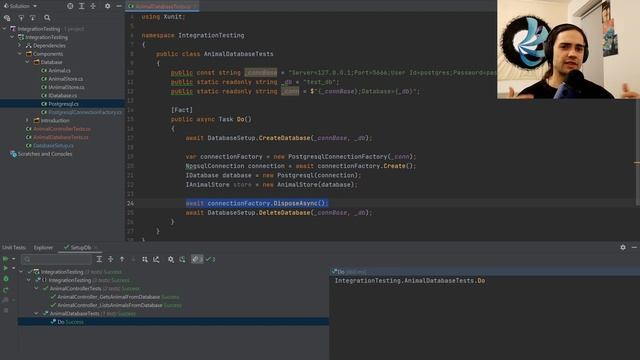Viewport: 640px width, 360px height.
Task: Expand all nodes in Solution explorer
Action: click(x=82, y=6)
